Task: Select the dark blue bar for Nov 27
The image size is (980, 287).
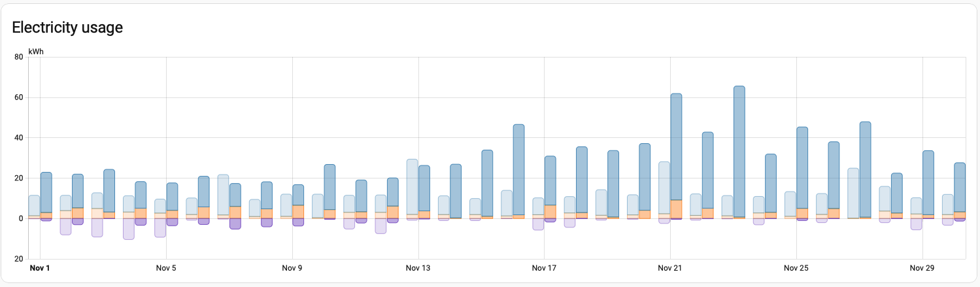Action: coord(865,169)
